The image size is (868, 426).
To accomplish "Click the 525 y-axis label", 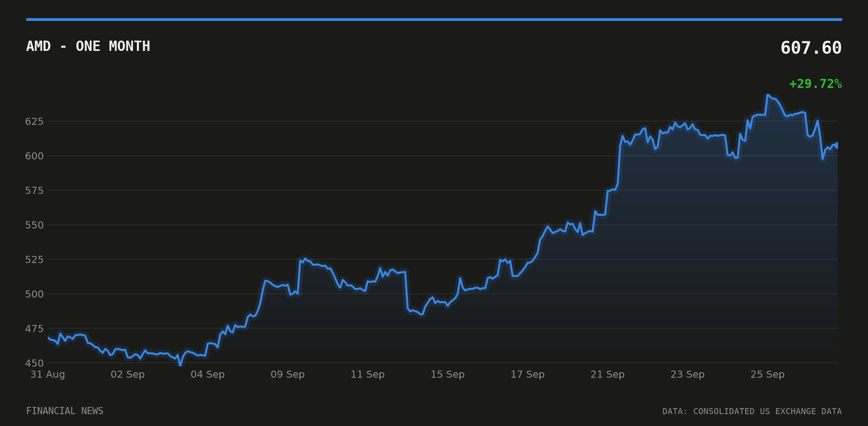I will point(34,260).
